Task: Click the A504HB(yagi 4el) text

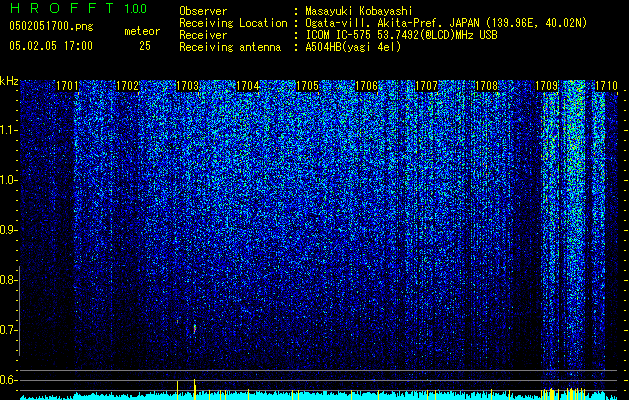Action: coord(353,47)
